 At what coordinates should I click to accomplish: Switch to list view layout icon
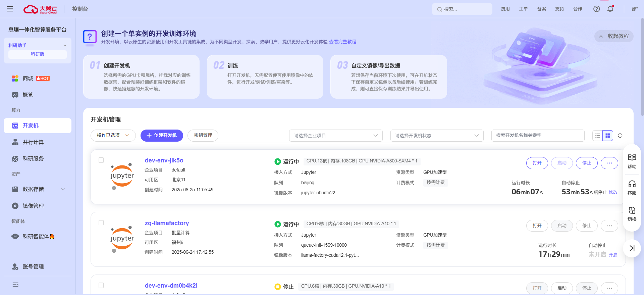pos(598,136)
